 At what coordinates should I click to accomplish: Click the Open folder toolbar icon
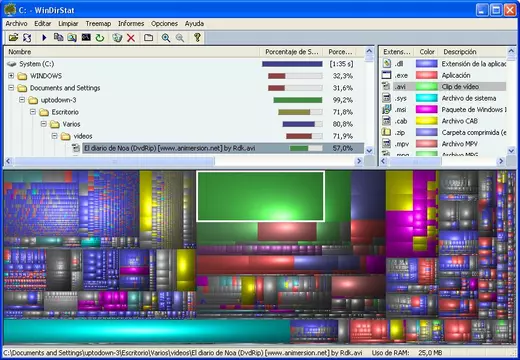click(13, 37)
